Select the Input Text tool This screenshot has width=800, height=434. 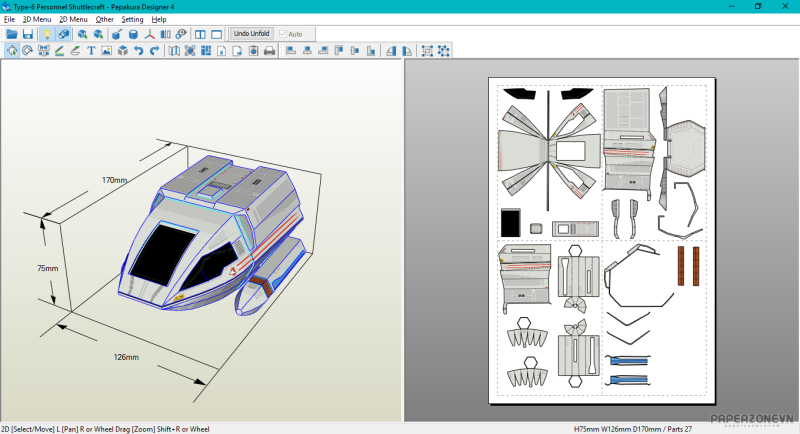(x=91, y=51)
